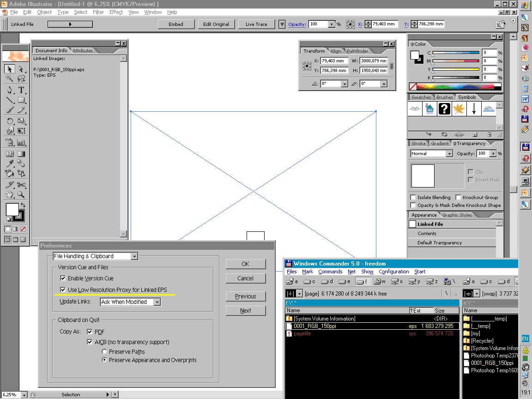Enable Knockout Group checkbox
The height and width of the screenshot is (399, 532).
[458, 198]
